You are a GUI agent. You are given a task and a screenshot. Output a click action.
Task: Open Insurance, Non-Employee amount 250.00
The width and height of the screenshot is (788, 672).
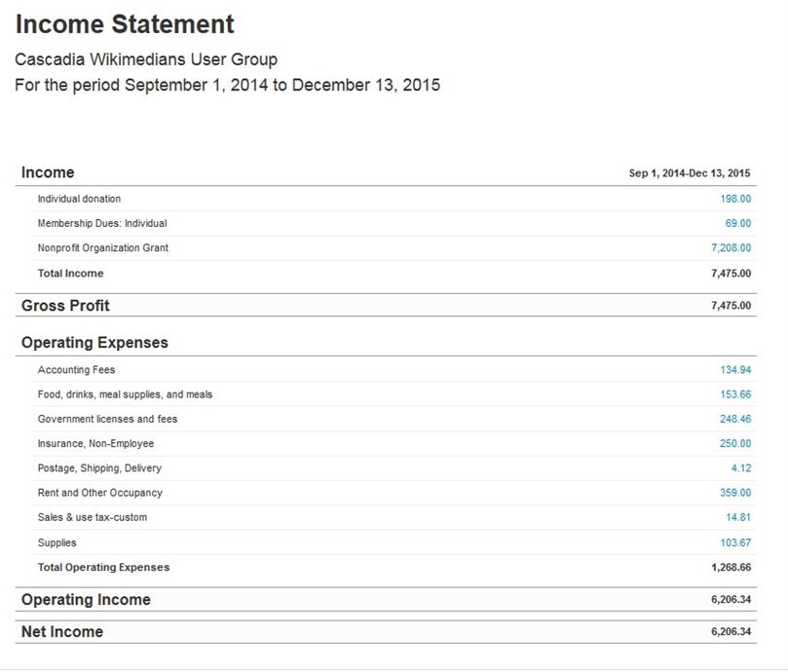pos(735,444)
